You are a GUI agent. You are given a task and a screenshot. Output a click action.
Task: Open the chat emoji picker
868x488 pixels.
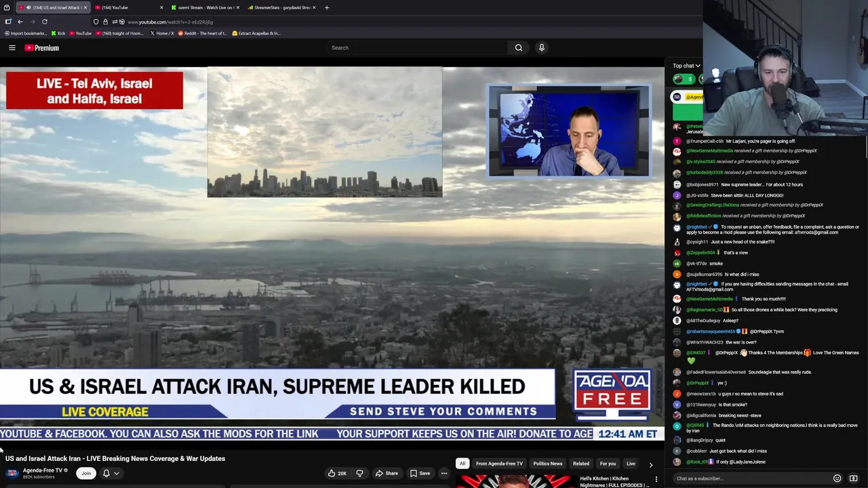[x=837, y=479]
